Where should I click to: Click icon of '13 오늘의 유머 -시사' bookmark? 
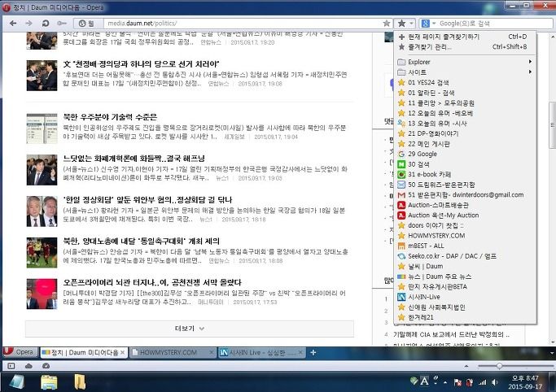coord(401,124)
